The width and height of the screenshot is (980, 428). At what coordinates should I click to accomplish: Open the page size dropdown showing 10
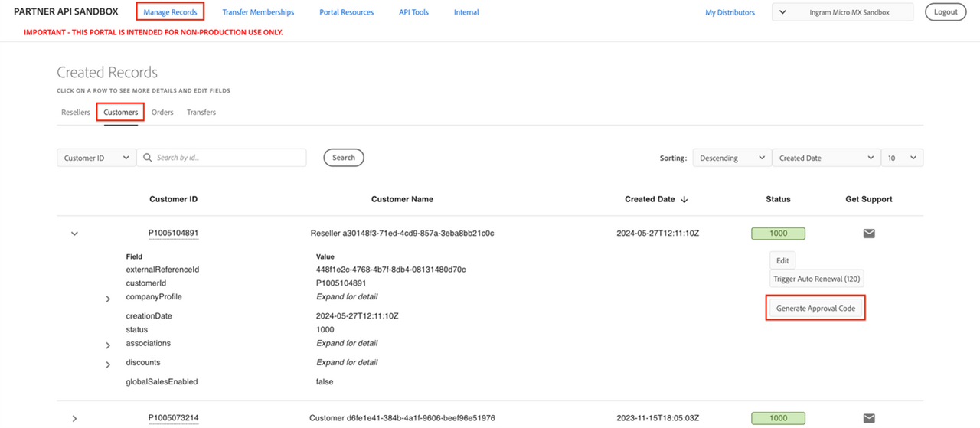tap(902, 158)
